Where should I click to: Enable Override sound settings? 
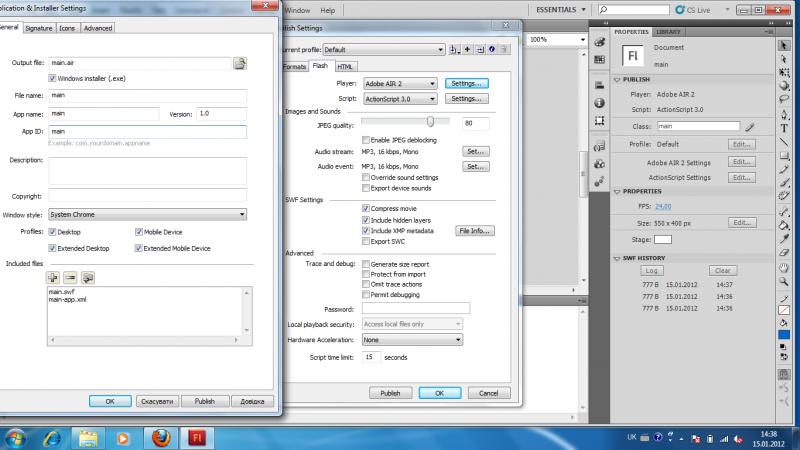pyautogui.click(x=366, y=178)
